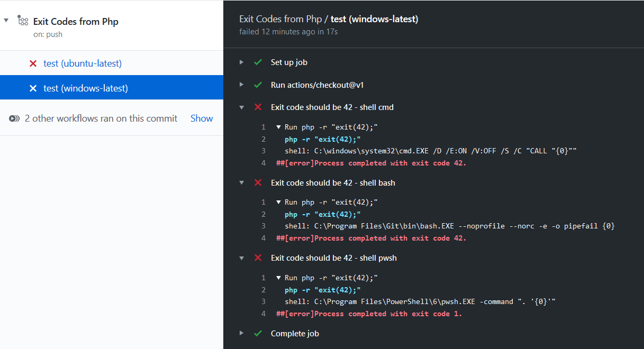Click line number 3 in the shell cmd log
The height and width of the screenshot is (349, 644).
pos(264,151)
